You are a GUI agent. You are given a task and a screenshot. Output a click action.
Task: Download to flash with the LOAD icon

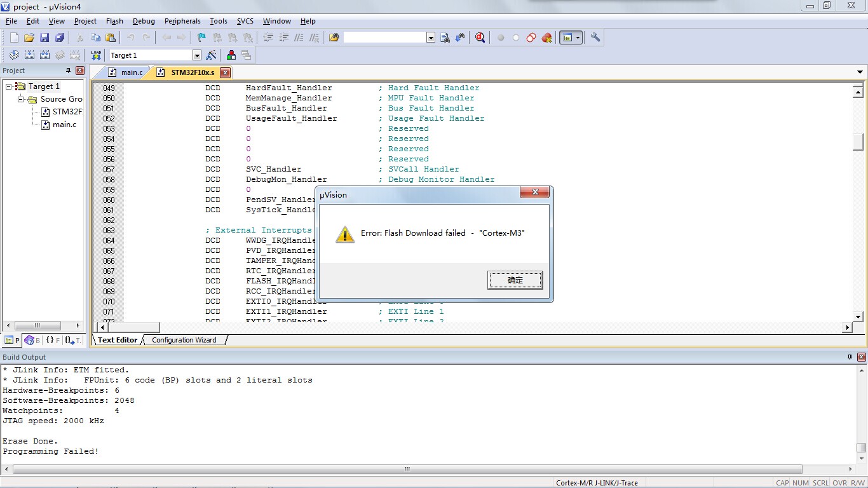coord(96,55)
